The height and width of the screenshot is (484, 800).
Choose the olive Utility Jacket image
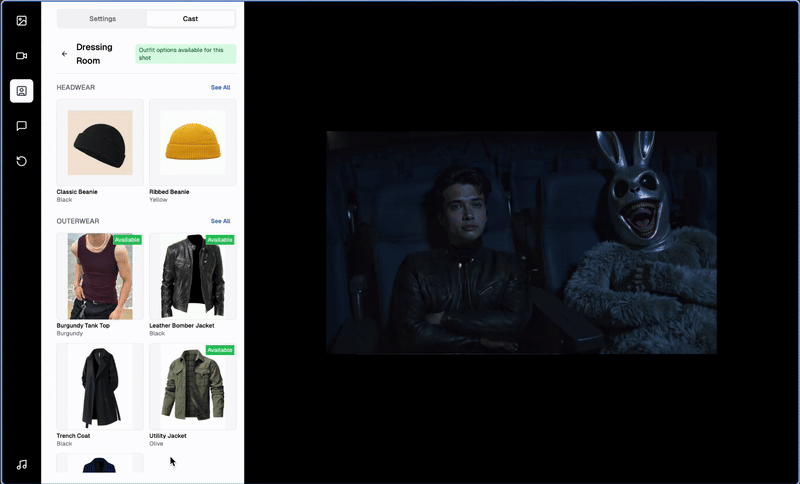[193, 387]
